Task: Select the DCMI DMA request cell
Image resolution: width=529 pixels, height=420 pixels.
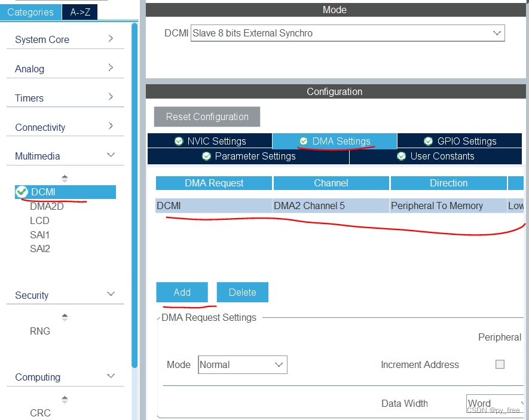Action: click(x=213, y=206)
